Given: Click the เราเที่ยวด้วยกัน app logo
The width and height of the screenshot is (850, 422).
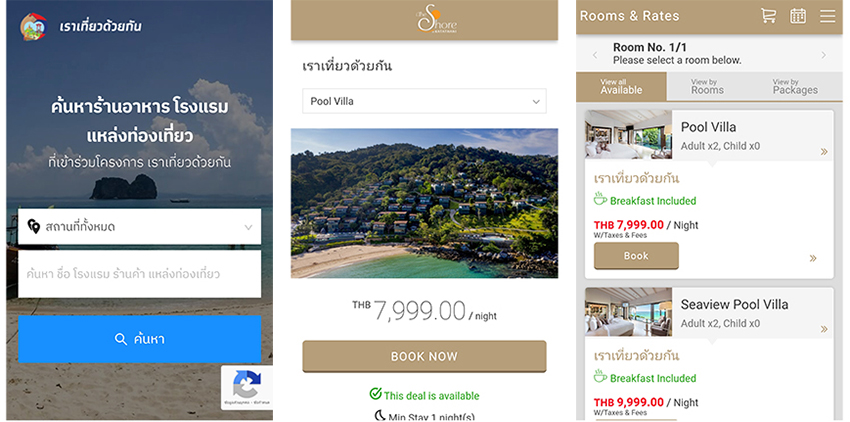Looking at the screenshot, I should tap(33, 26).
